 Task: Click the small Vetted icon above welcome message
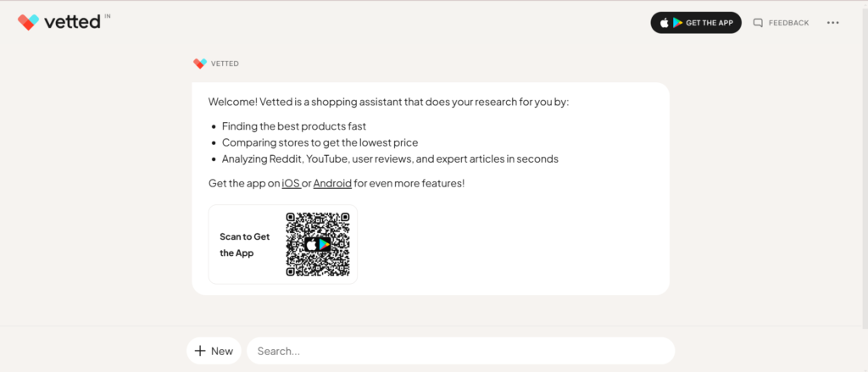pos(199,64)
